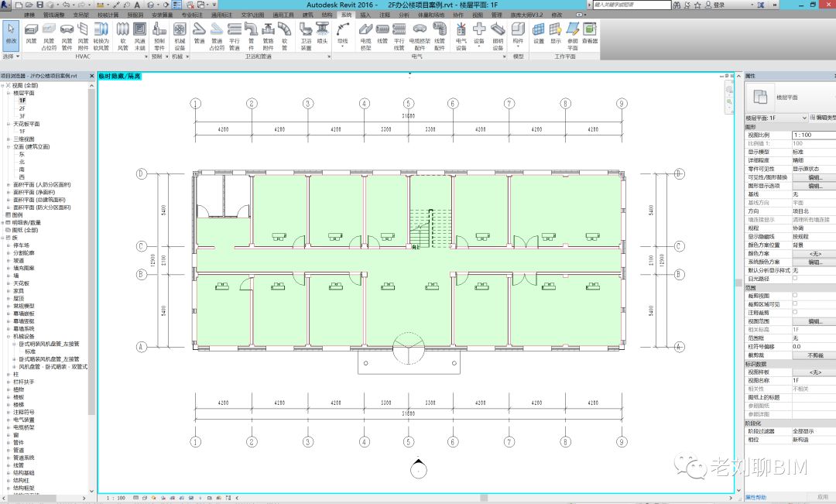Click the 软风管 flex duct tool
The image size is (836, 504).
pyautogui.click(x=122, y=36)
